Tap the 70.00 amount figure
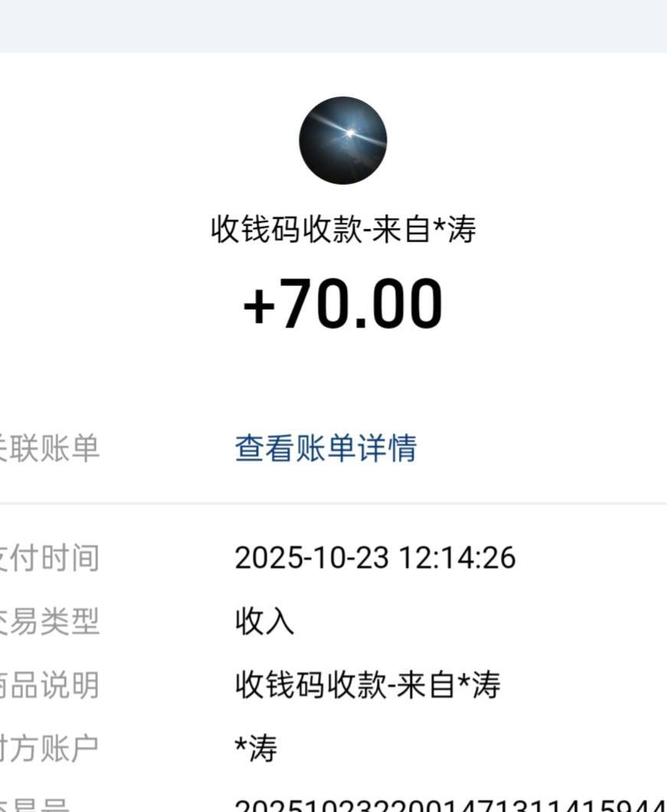667x812 pixels. (361, 304)
